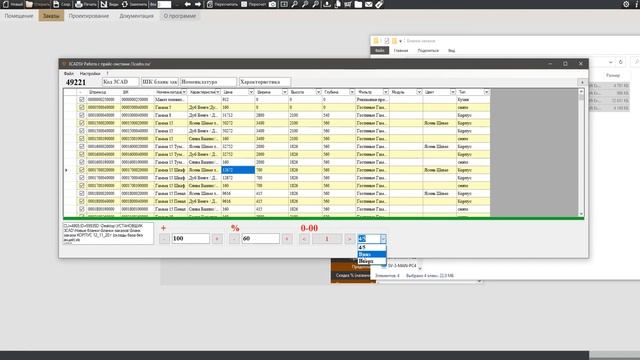Click plus button beside the 60 percent field

point(287,239)
